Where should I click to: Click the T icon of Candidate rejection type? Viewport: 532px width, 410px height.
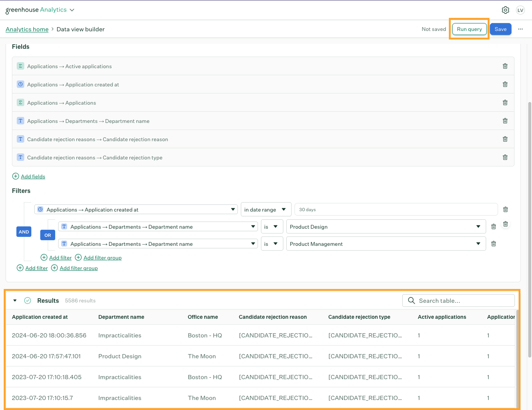tap(21, 157)
